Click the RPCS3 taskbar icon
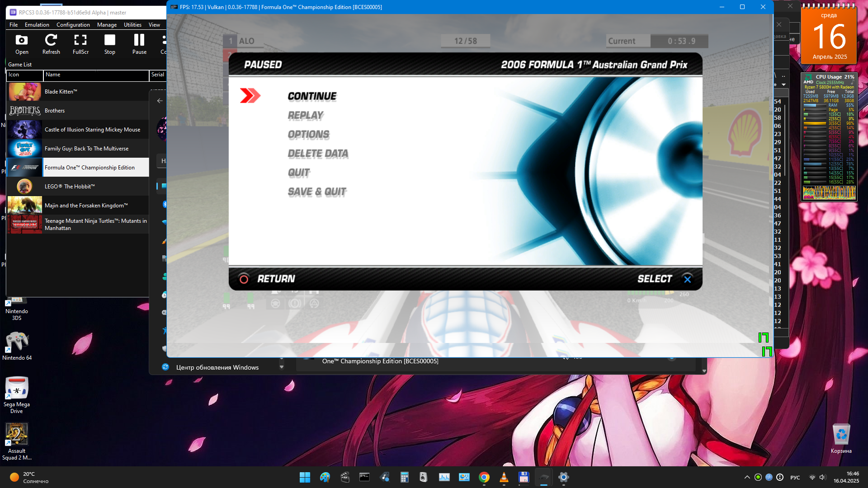The image size is (868, 488). 543,477
